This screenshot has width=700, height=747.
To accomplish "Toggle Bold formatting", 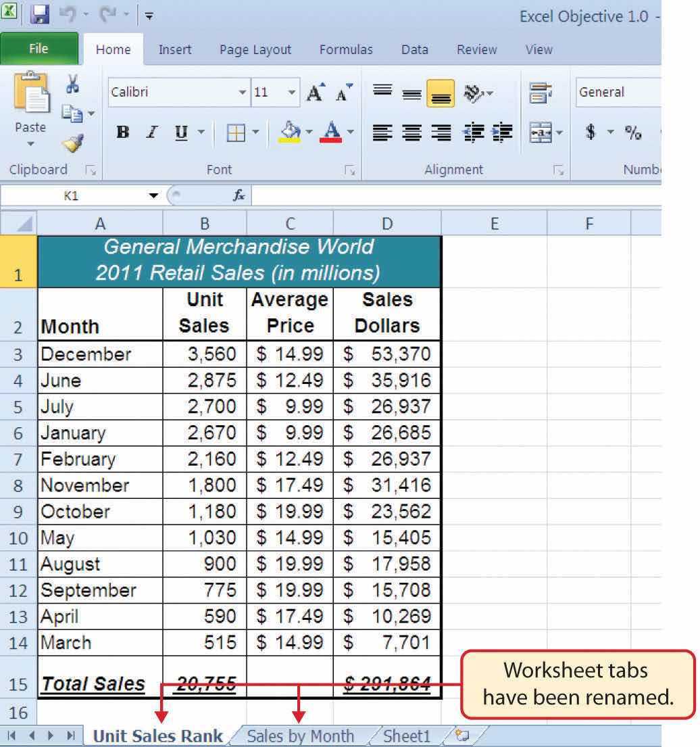I will click(122, 132).
